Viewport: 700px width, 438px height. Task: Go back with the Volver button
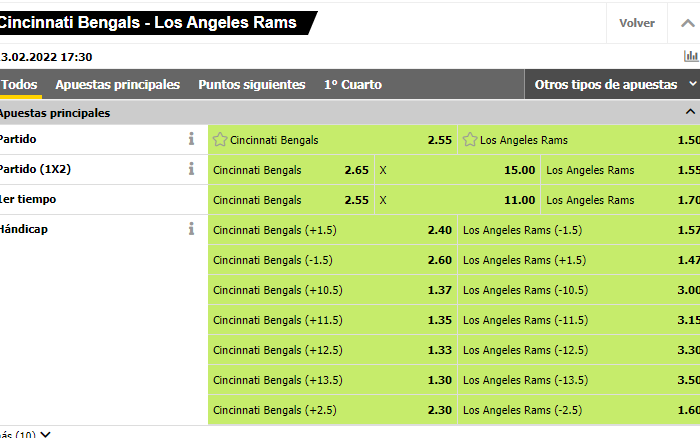tap(637, 23)
